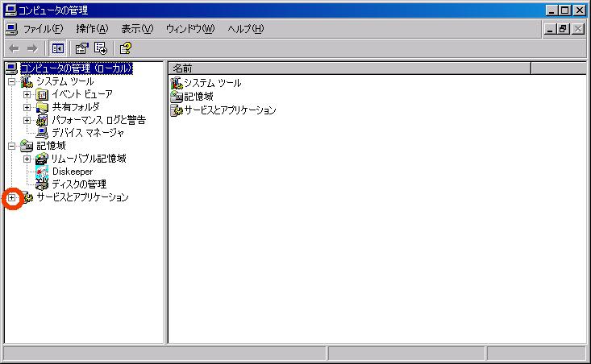Click the title bar system icon
The height and width of the screenshot is (364, 591).
point(10,10)
